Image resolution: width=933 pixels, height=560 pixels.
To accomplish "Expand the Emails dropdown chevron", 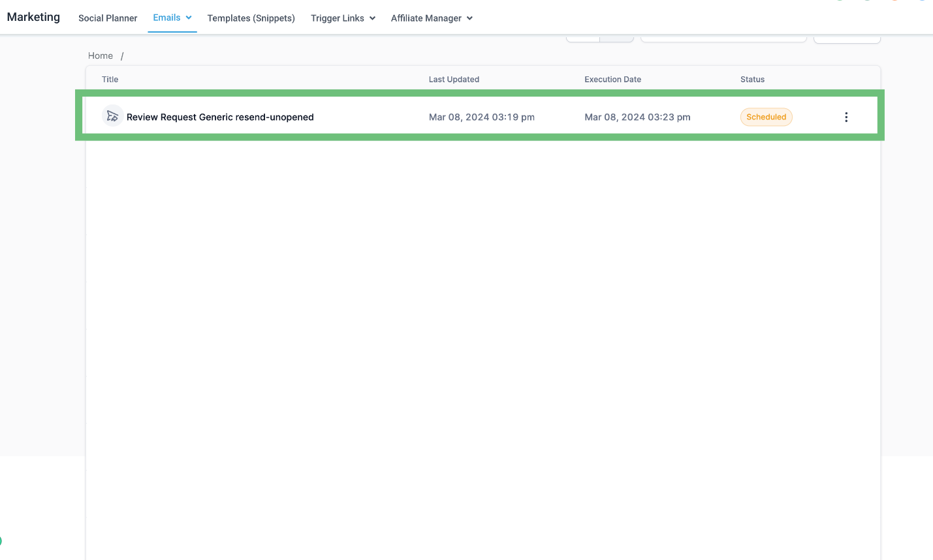I will click(x=189, y=18).
